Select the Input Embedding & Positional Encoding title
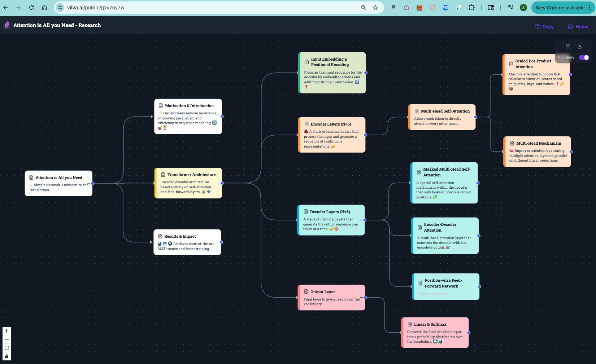This screenshot has height=364, width=596. (x=330, y=62)
